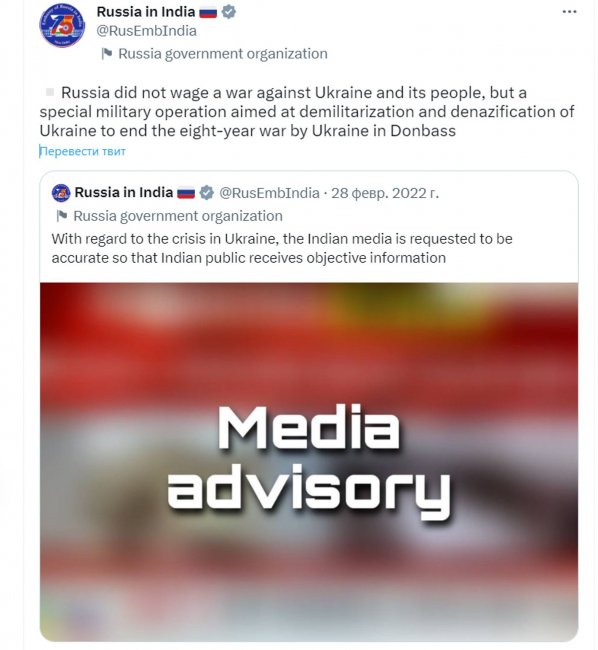The image size is (598, 650).
Task: Click main tweet text about special military operation
Action: (x=307, y=112)
